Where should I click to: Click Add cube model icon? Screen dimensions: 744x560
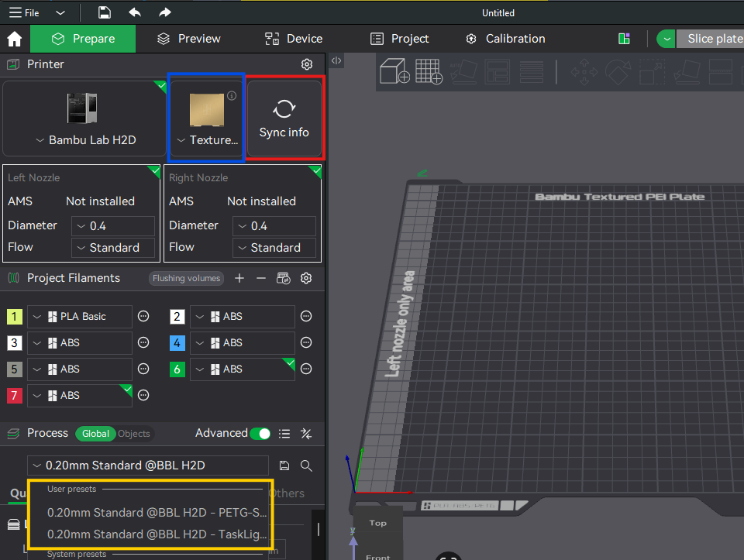pos(394,71)
